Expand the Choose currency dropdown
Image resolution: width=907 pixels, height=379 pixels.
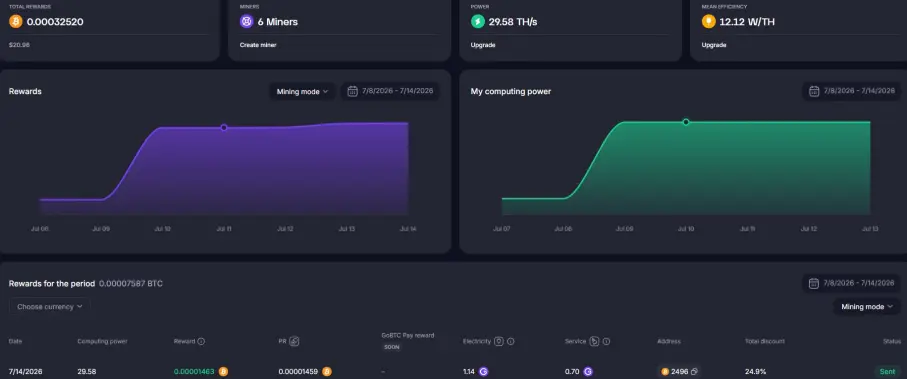pos(50,307)
